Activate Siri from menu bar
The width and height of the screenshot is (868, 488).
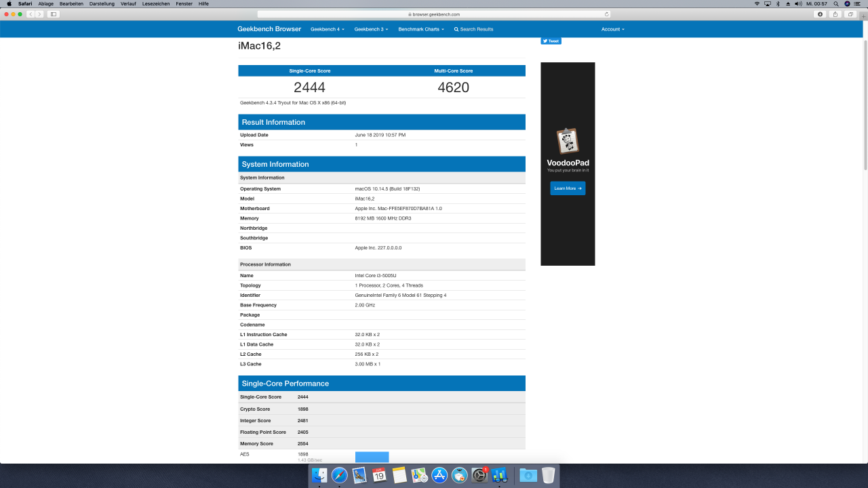coord(847,3)
